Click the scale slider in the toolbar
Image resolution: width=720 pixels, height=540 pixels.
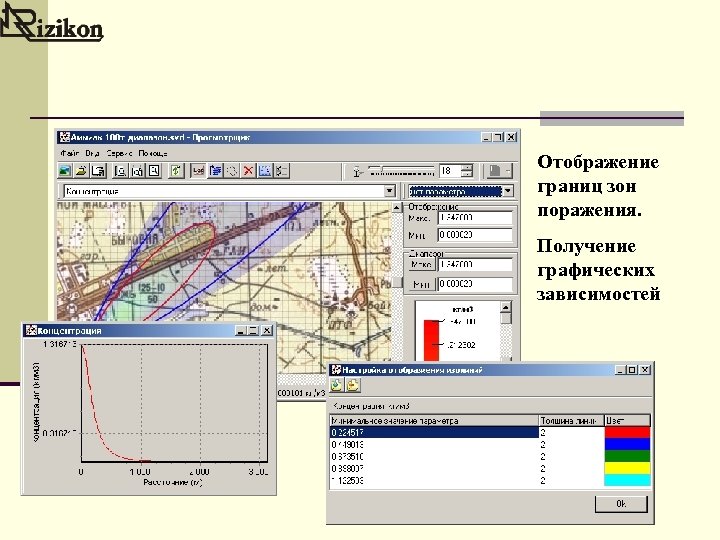400,171
